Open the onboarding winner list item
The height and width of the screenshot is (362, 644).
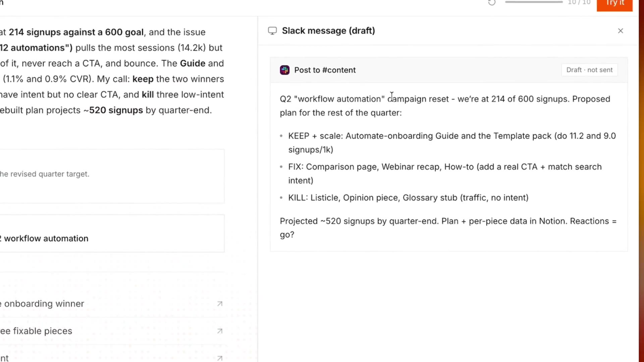112,304
